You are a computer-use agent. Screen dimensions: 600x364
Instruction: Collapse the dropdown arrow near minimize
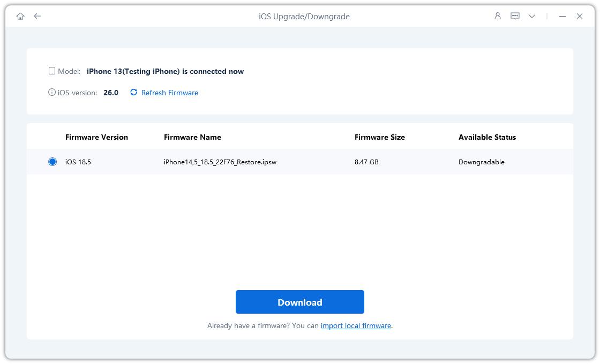coord(532,16)
